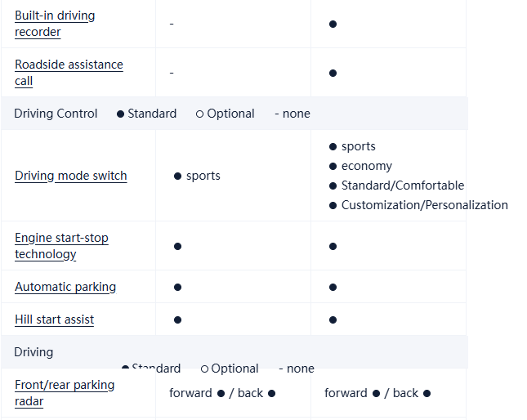Open the Roadside assistance call term

(x=69, y=73)
